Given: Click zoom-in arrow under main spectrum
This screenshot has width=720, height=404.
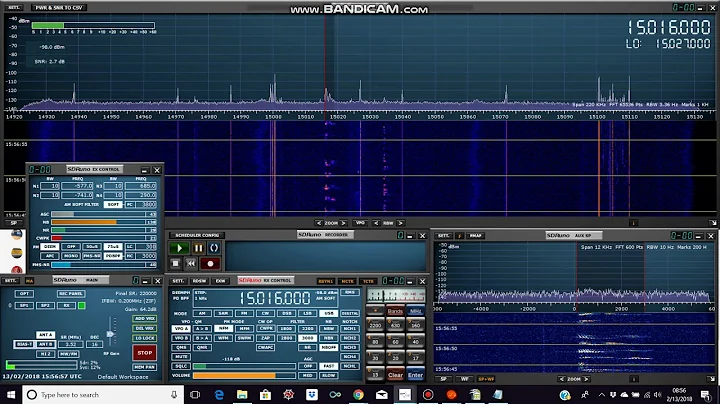Looking at the screenshot, I should click(x=343, y=223).
